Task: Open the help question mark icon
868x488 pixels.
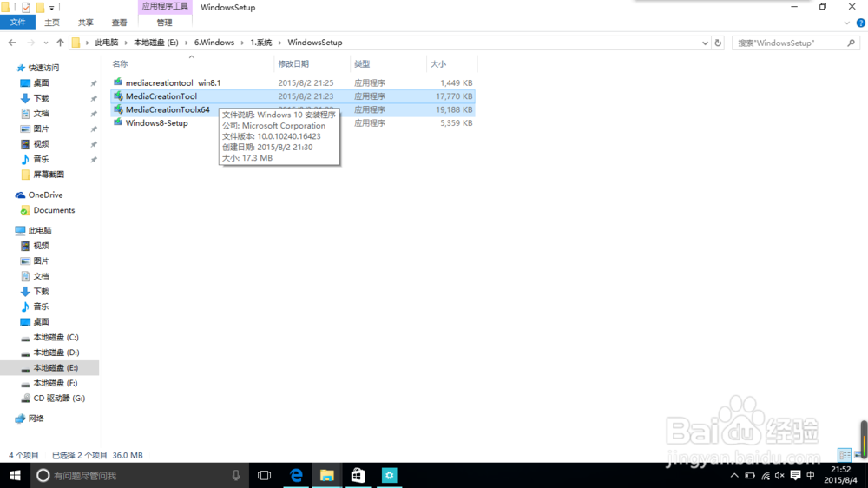Action: click(860, 23)
